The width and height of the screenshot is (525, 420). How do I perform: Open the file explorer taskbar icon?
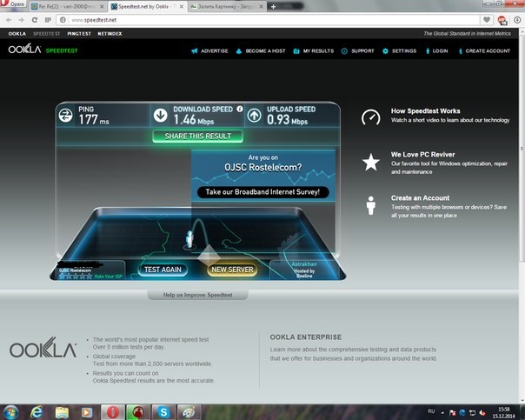pos(62,412)
